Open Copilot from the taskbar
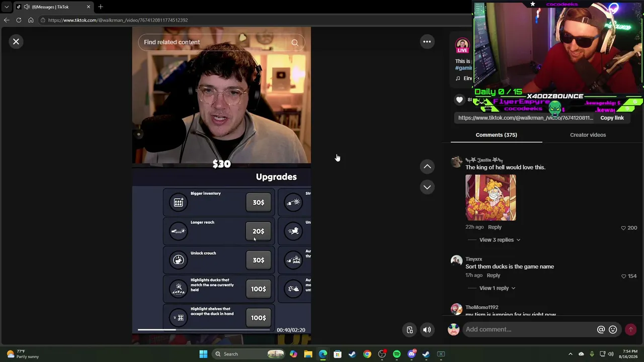Viewport: 644px width, 362px height. [293, 354]
